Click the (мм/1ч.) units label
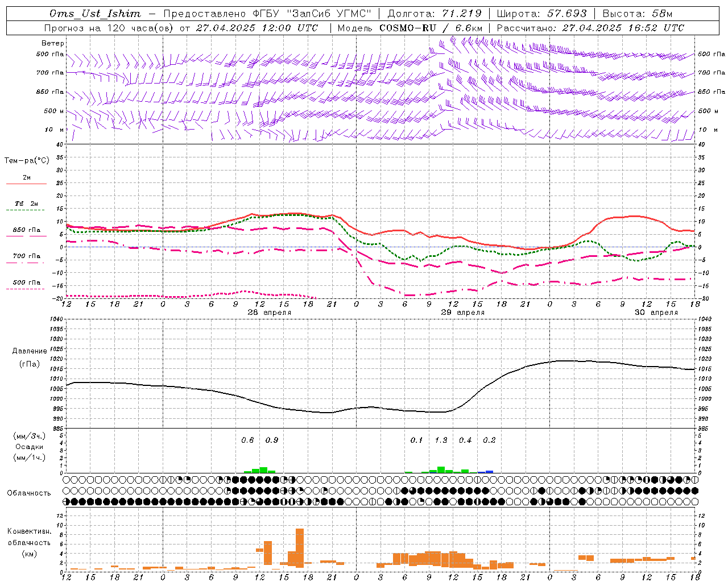The image size is (728, 582). coord(29,458)
